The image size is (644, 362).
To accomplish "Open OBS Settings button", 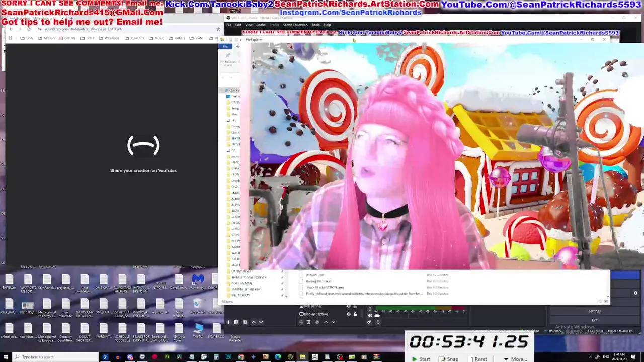I will [x=594, y=311].
